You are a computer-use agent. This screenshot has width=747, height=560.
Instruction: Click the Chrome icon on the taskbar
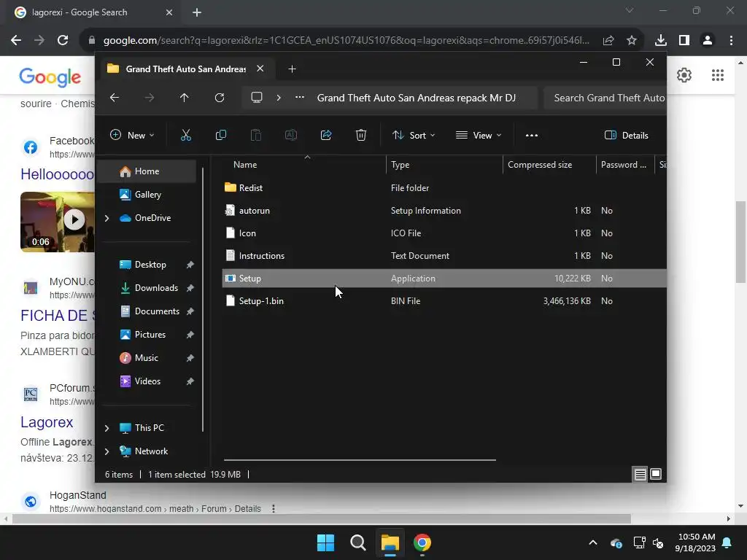[422, 542]
